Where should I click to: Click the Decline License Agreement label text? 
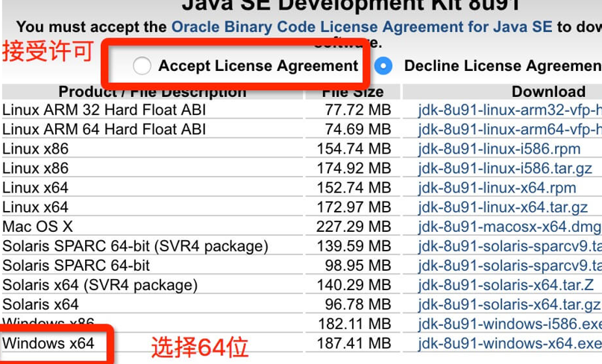503,66
